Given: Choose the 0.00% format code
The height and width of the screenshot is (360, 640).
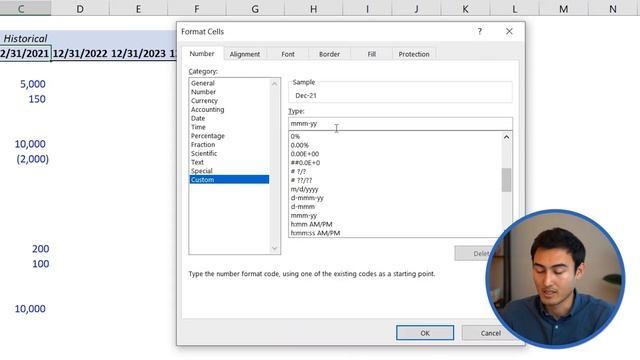Looking at the screenshot, I should [395, 145].
